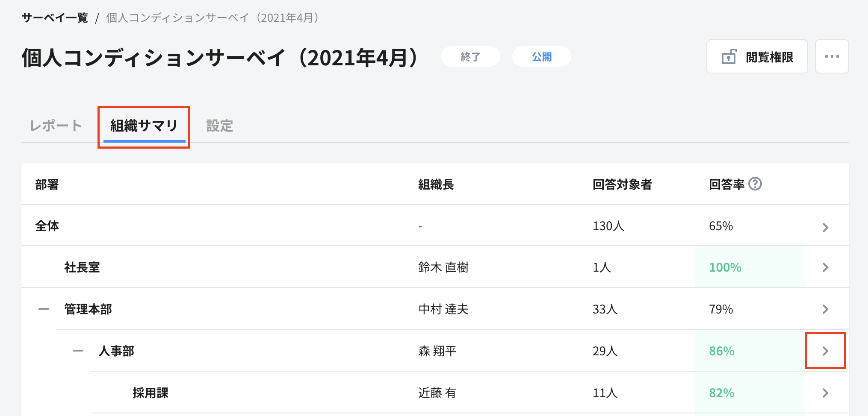Image resolution: width=868 pixels, height=416 pixels.
Task: Open 管理本部 row details via its chevron
Action: pos(825,309)
